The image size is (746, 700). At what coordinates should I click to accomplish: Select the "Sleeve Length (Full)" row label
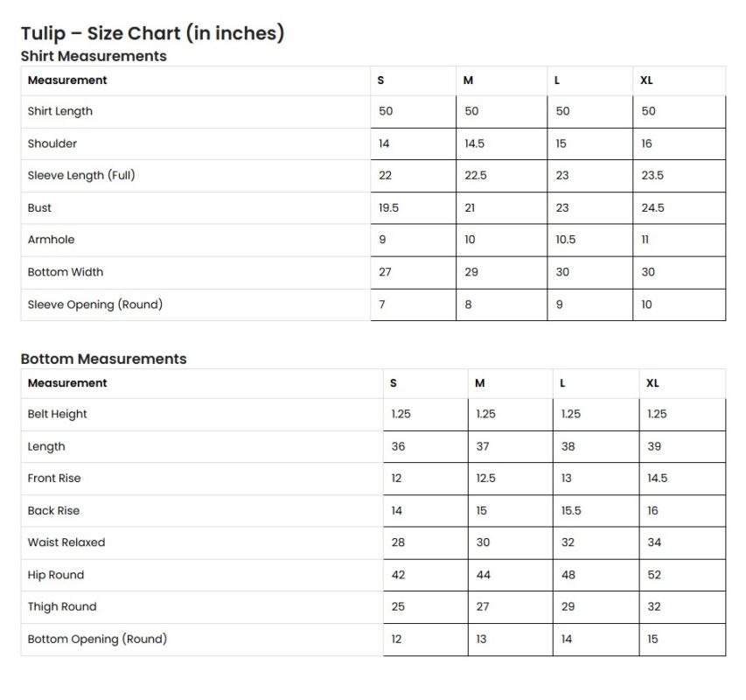coord(81,175)
